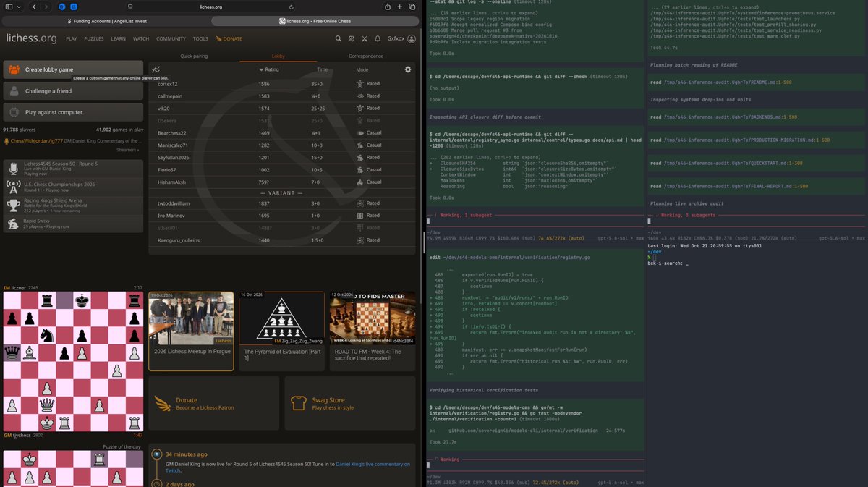Go back with Safari back arrow
868x487 pixels.
coord(35,7)
